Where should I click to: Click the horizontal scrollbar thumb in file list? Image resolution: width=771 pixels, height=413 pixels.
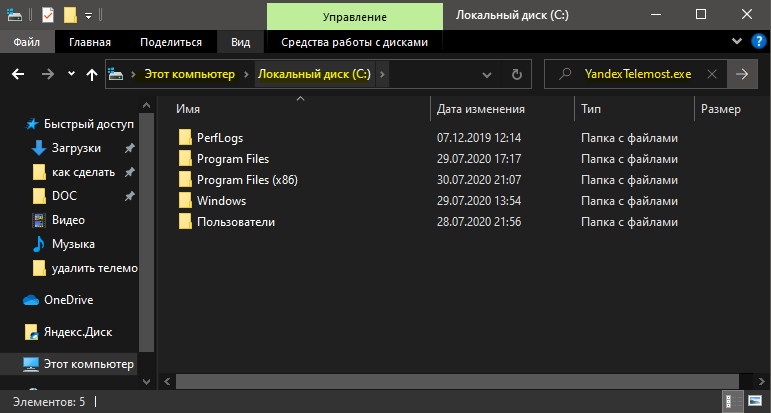click(457, 381)
